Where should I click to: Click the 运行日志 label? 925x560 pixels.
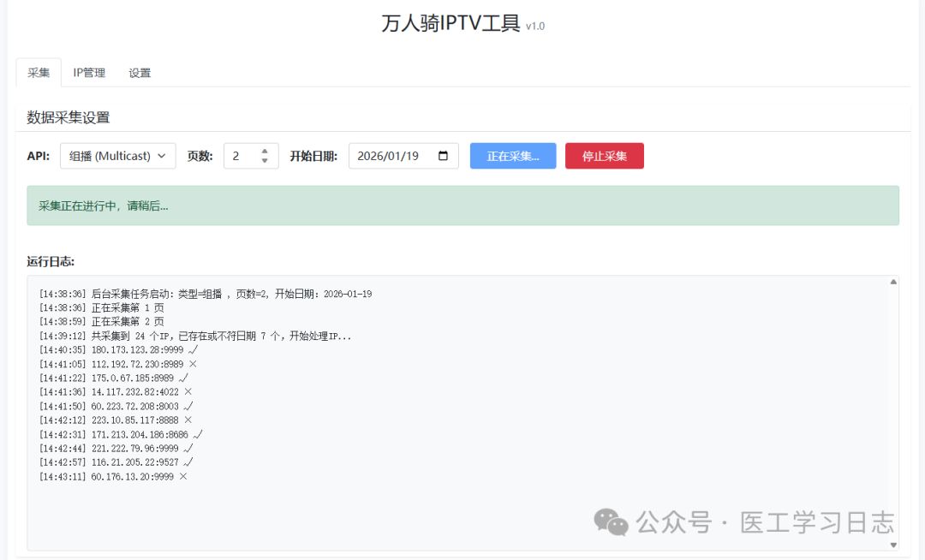[x=51, y=261]
